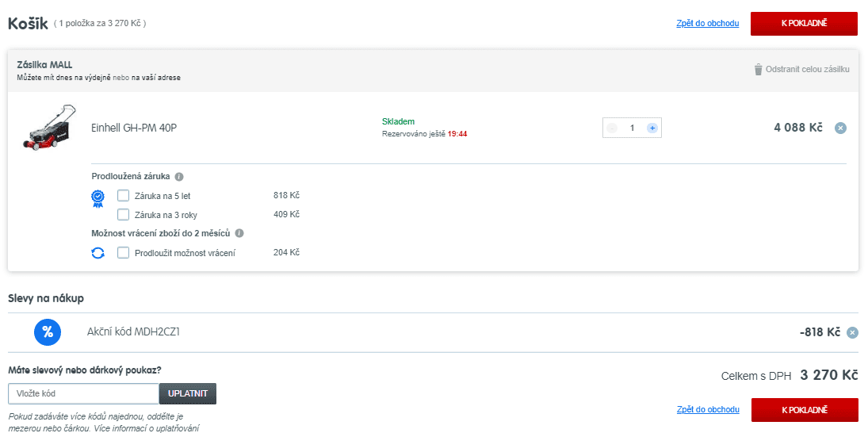Follow the bottom Zpět do obchodu link

tap(707, 410)
